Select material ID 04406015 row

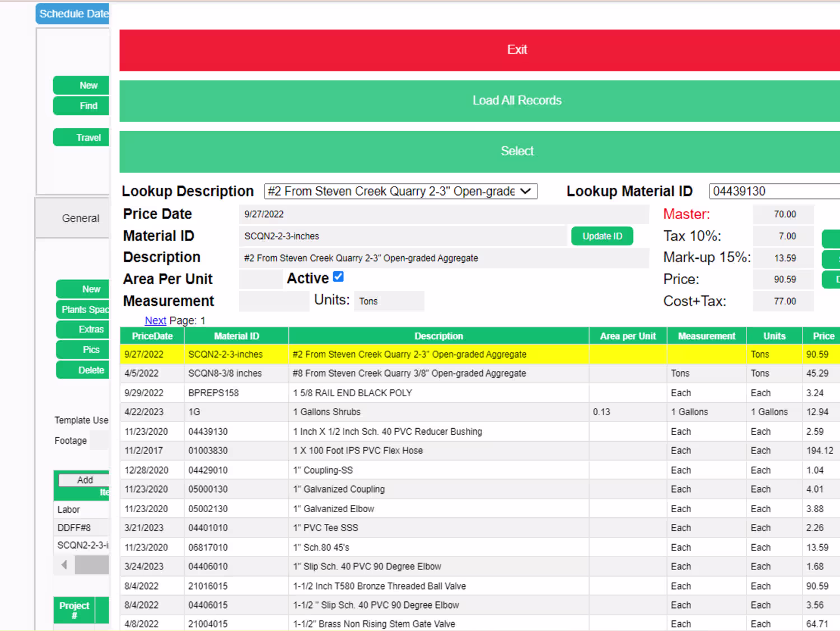click(x=480, y=606)
